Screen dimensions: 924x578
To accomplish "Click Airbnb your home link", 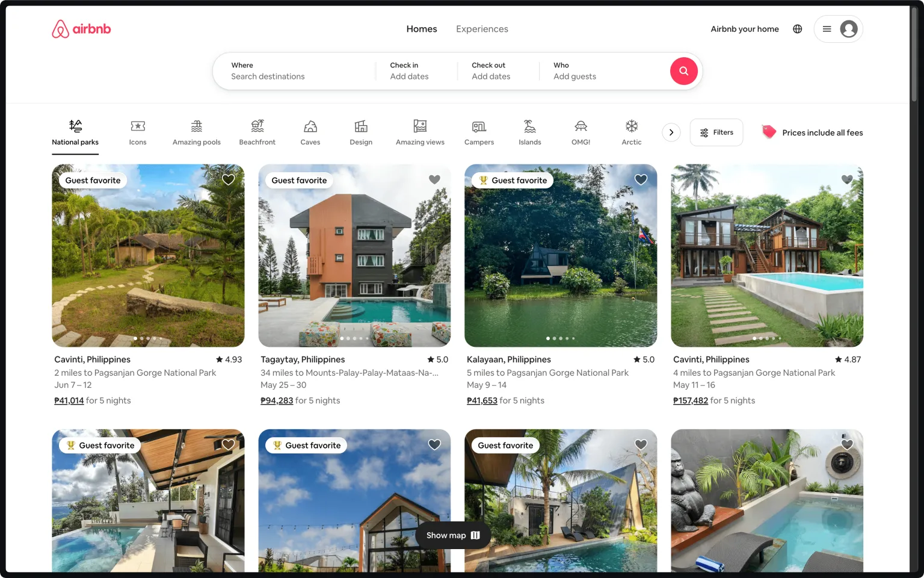I will [745, 29].
